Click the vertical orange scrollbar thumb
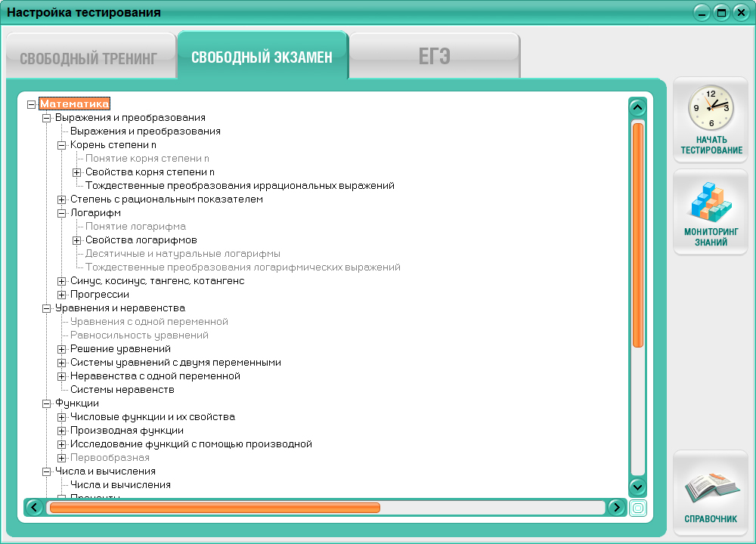Screen dimensions: 756x544 coord(637,235)
